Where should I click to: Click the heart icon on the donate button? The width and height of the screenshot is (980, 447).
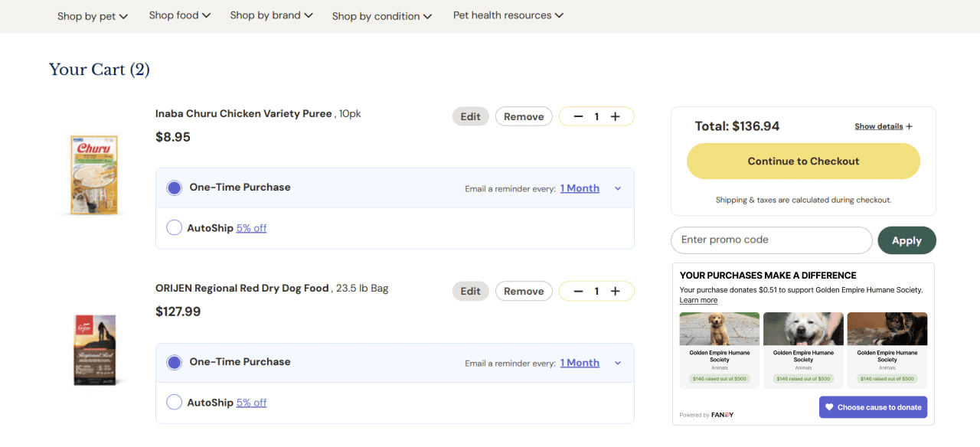[x=829, y=407]
